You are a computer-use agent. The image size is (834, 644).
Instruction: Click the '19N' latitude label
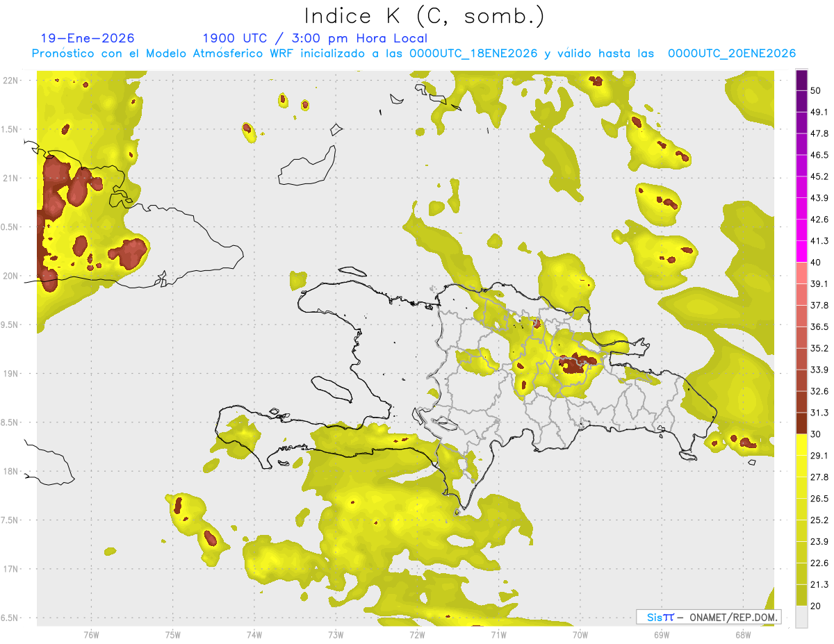coord(10,373)
